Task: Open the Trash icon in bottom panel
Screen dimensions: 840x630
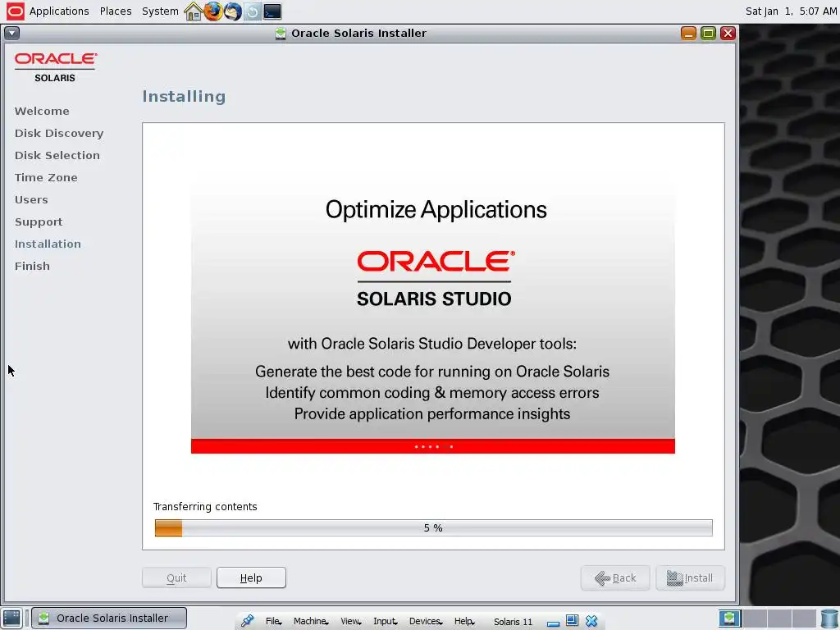Action: point(829,619)
